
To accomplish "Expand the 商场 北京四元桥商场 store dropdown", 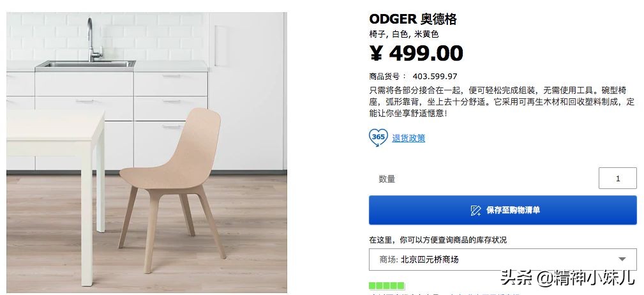I will pyautogui.click(x=503, y=259).
